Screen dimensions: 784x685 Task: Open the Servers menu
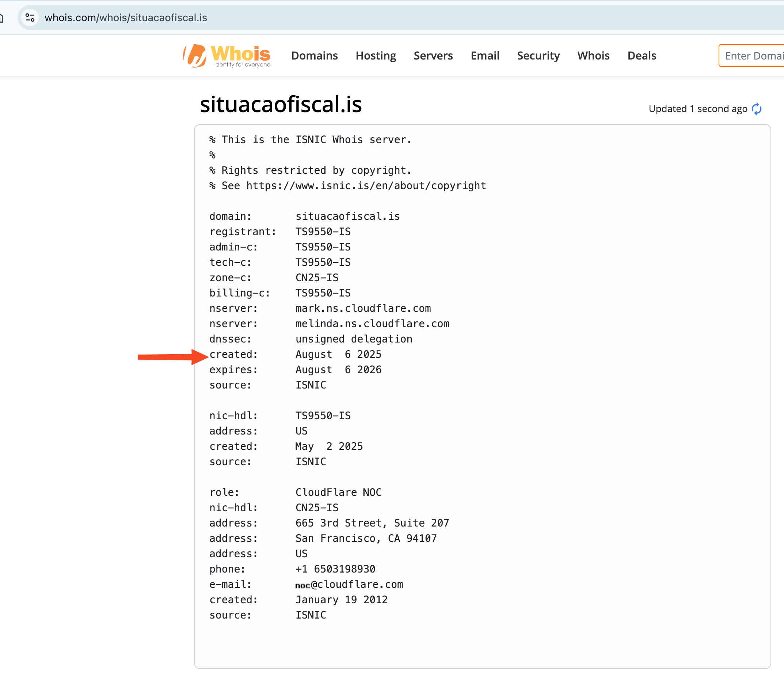tap(433, 56)
